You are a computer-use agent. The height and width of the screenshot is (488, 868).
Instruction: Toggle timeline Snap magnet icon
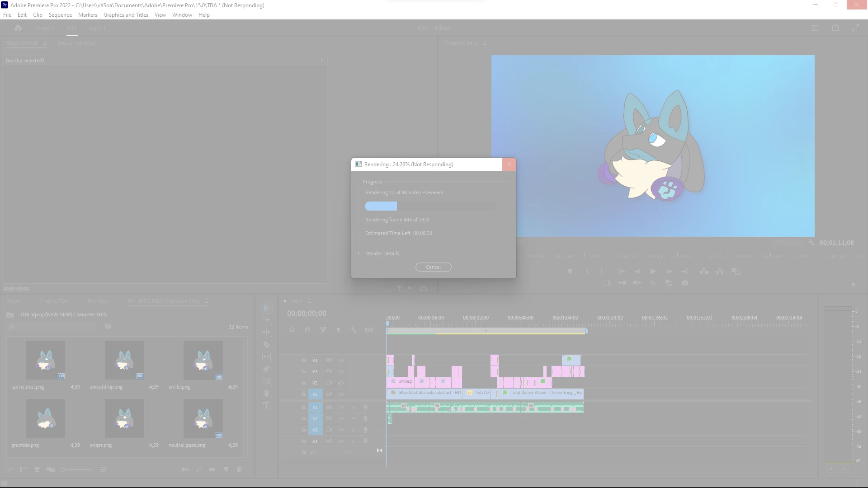pyautogui.click(x=307, y=330)
